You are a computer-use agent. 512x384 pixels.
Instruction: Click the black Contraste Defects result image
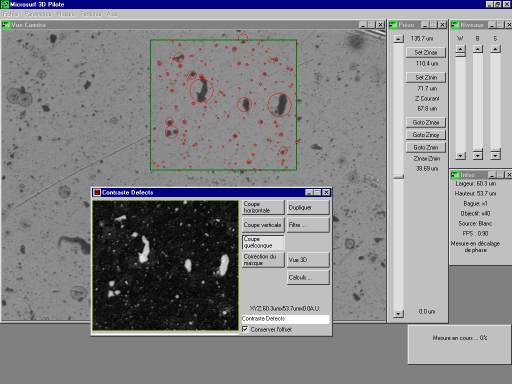click(165, 265)
